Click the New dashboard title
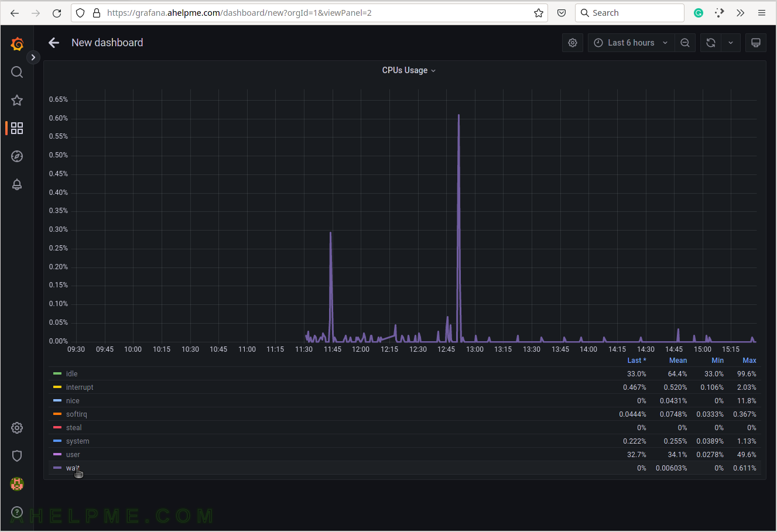This screenshot has height=532, width=777. click(107, 43)
